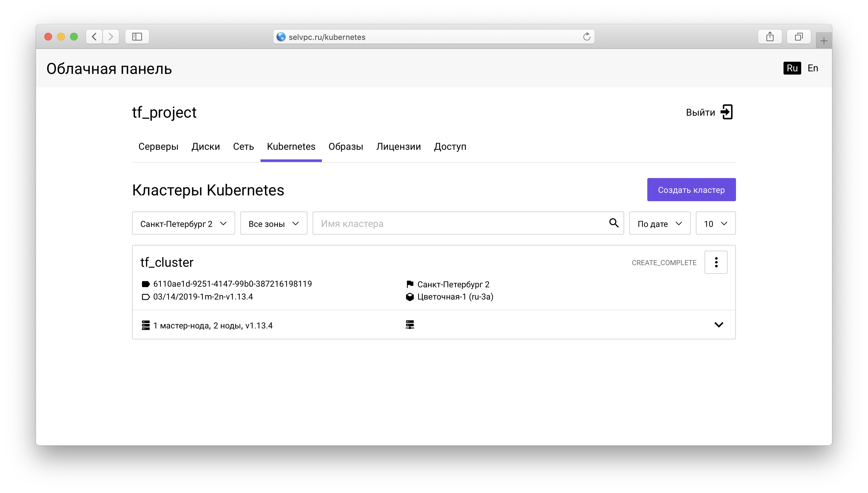Reload the page with refresh icon
Image resolution: width=868 pixels, height=493 pixels.
[587, 37]
